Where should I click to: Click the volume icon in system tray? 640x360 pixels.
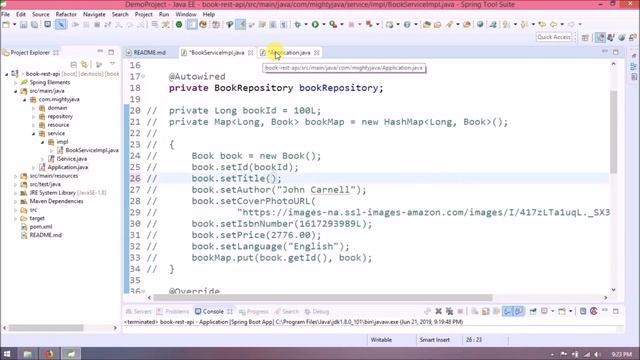pos(598,354)
